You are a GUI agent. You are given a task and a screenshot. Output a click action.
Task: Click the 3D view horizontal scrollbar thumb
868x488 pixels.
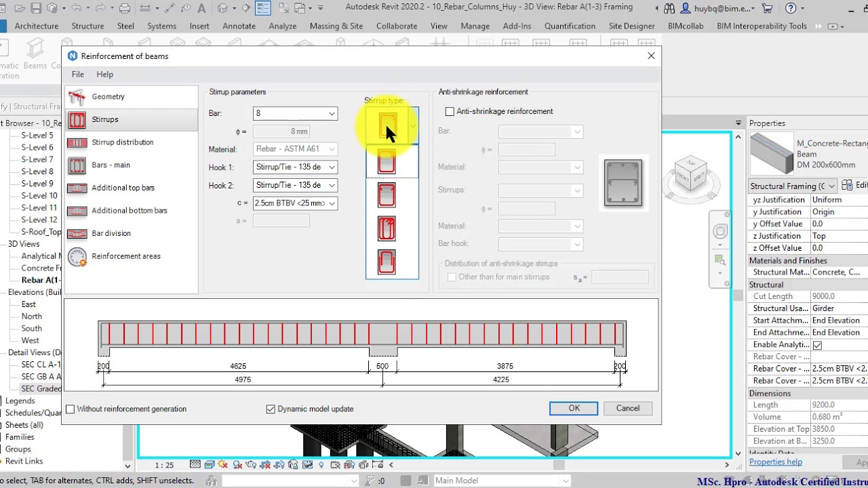click(557, 465)
